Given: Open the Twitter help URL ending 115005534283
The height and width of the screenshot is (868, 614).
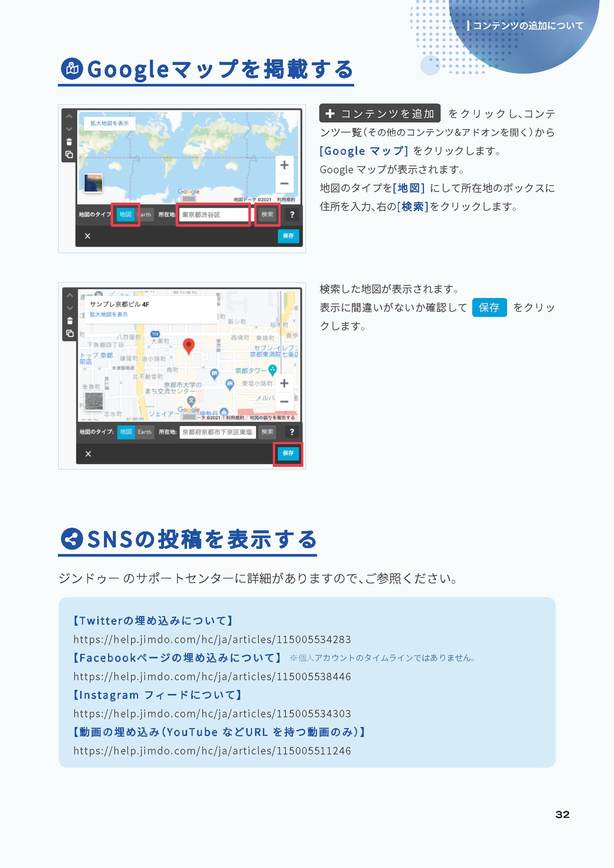Looking at the screenshot, I should click(212, 639).
